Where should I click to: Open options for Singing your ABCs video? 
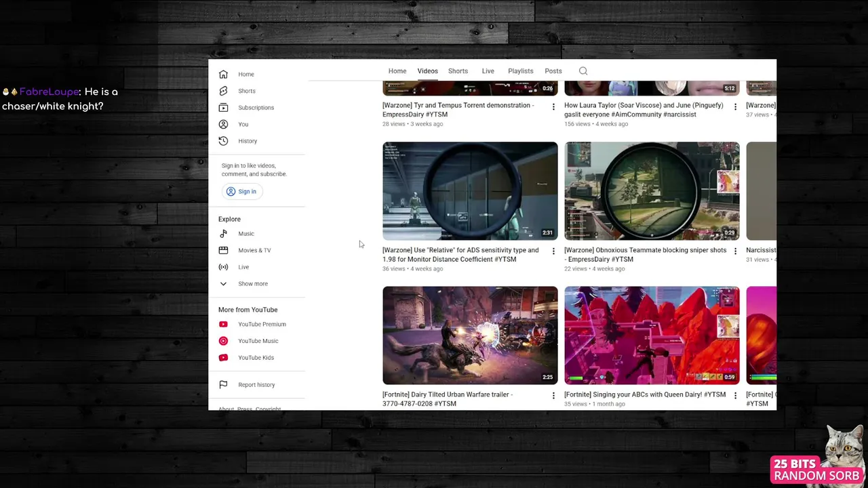735,396
